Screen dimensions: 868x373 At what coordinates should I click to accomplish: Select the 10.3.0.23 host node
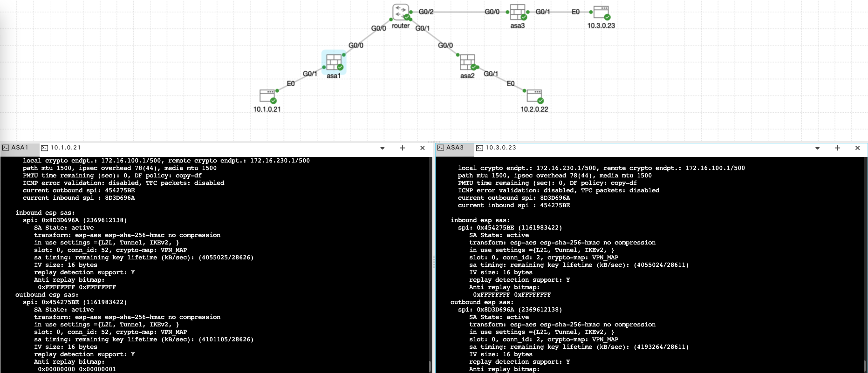601,12
